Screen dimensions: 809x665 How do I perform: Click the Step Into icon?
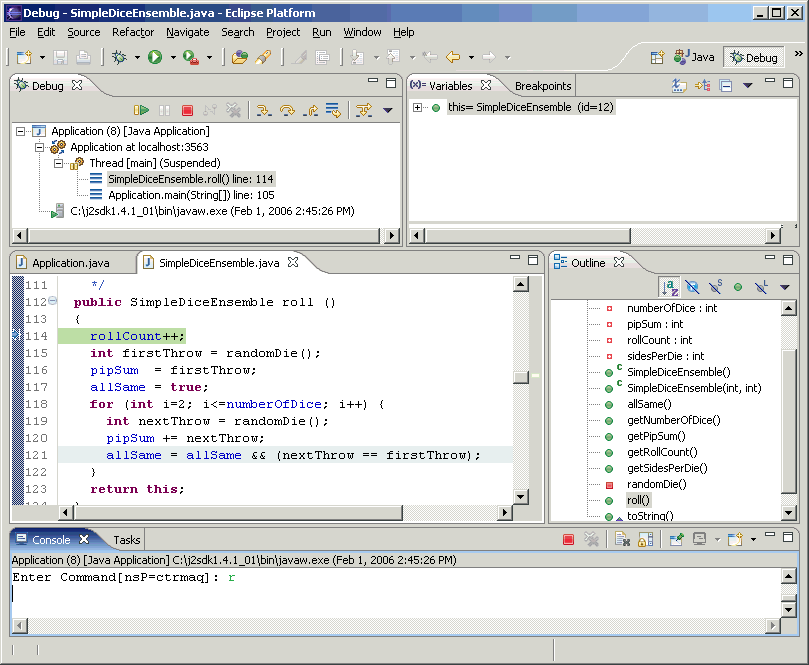coord(264,110)
